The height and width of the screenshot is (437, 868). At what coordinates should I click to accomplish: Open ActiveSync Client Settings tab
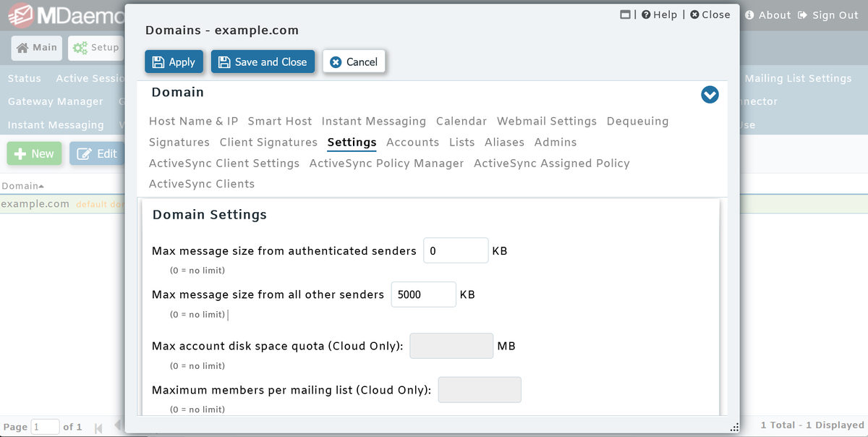(224, 163)
